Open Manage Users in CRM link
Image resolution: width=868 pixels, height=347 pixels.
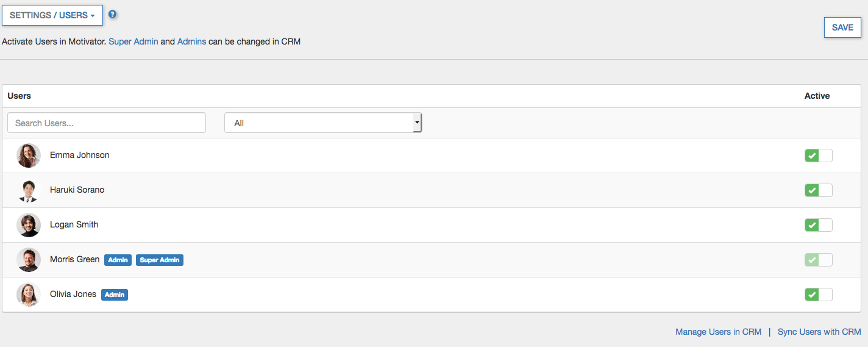(x=718, y=332)
